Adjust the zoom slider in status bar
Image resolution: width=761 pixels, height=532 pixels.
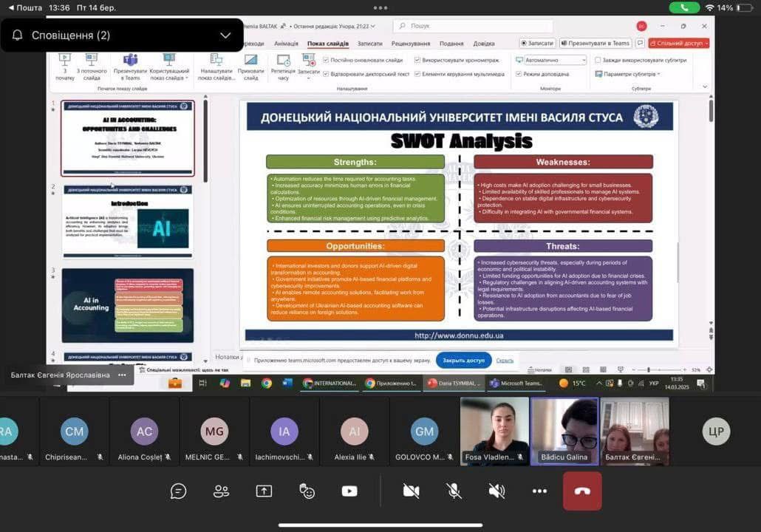click(x=649, y=370)
